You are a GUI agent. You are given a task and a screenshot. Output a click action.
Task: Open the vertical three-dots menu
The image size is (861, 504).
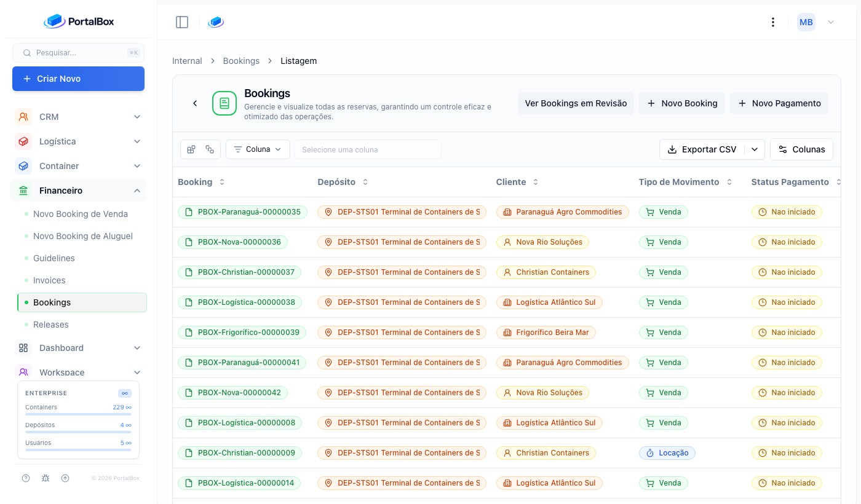(x=773, y=22)
